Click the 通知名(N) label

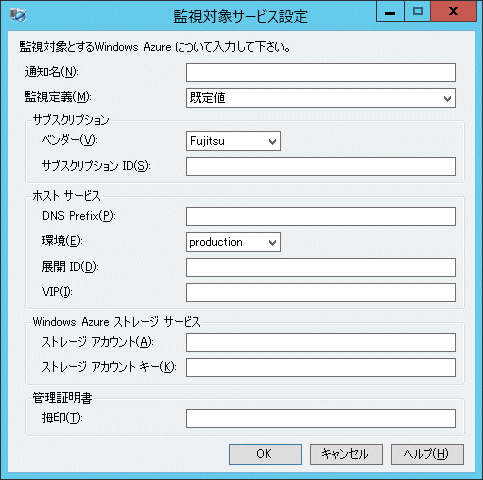coord(51,72)
